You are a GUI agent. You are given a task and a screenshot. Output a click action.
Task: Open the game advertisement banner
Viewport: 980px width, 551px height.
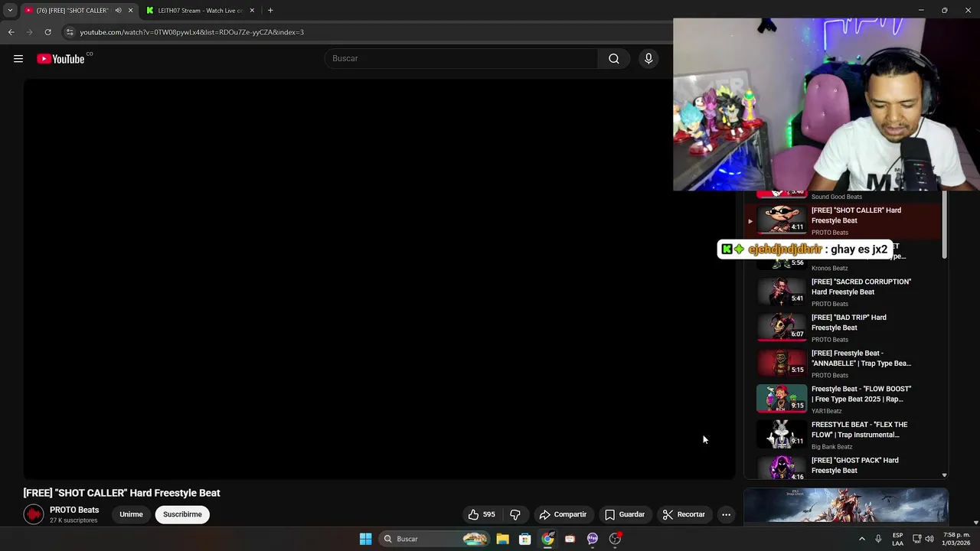(x=846, y=507)
